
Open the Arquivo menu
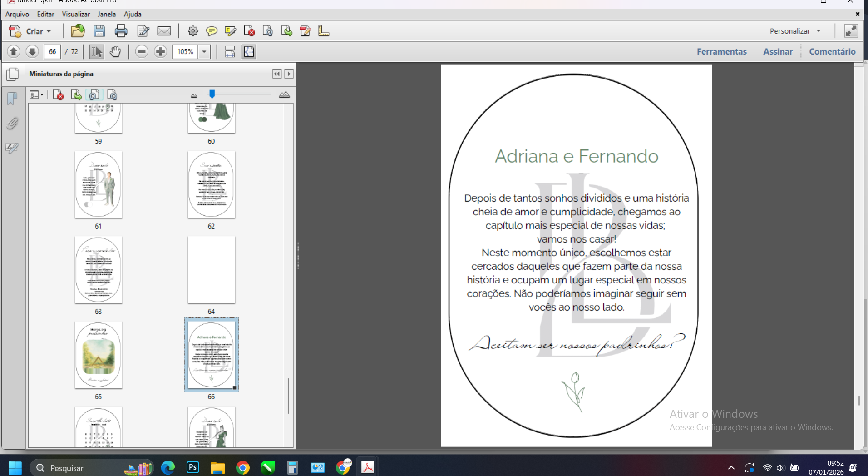[17, 14]
